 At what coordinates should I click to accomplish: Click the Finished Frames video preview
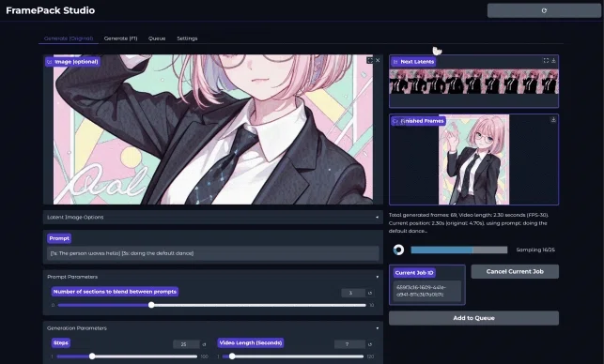[x=473, y=159]
